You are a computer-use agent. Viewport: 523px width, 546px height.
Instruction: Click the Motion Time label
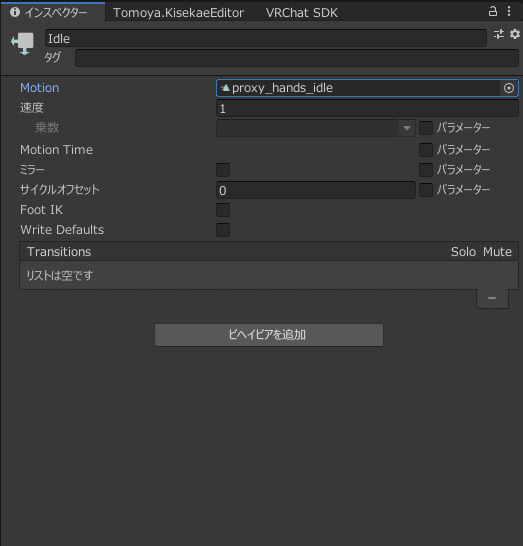(56, 150)
